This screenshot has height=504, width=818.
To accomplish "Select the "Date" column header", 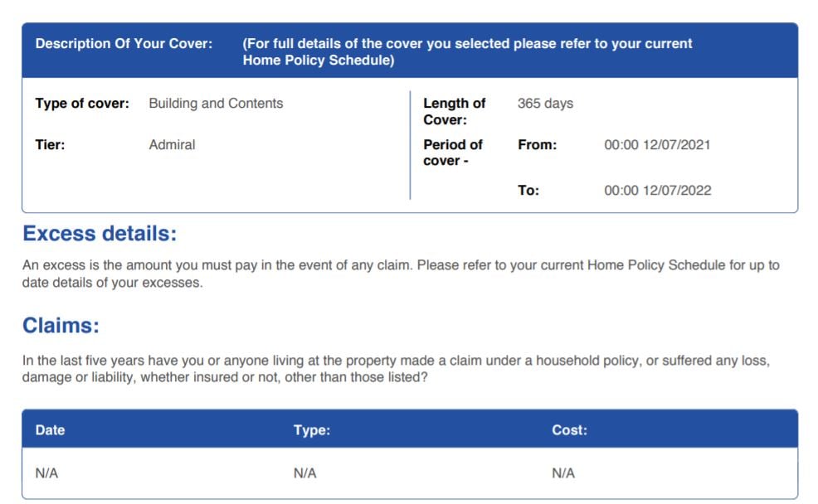I will click(x=50, y=430).
